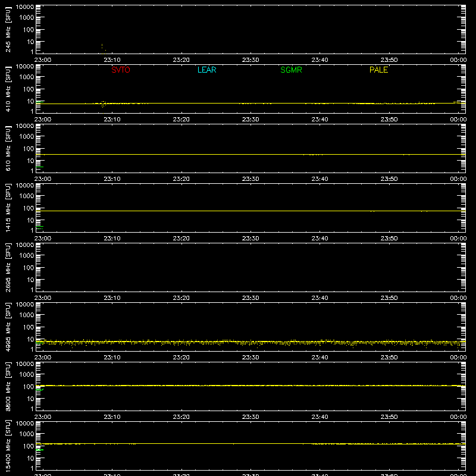This screenshot has width=476, height=476.
Task: Click the 100 tick label on 2695 MHz axis
Action: point(29,268)
